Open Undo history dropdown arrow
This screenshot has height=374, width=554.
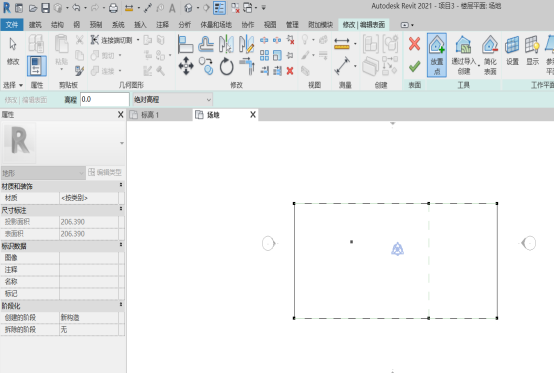85,8
